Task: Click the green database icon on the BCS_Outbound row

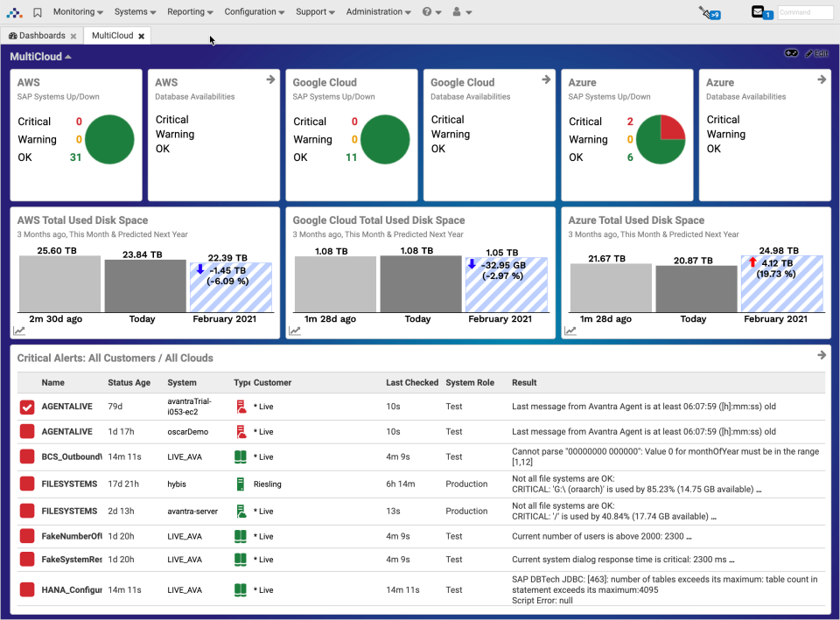Action: pyautogui.click(x=239, y=456)
